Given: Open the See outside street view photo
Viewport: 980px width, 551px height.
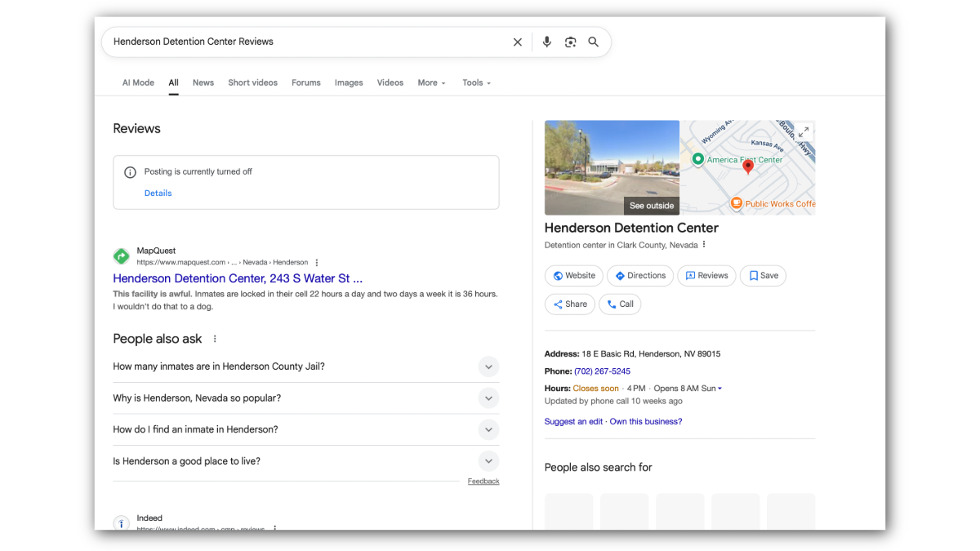Looking at the screenshot, I should (x=612, y=168).
